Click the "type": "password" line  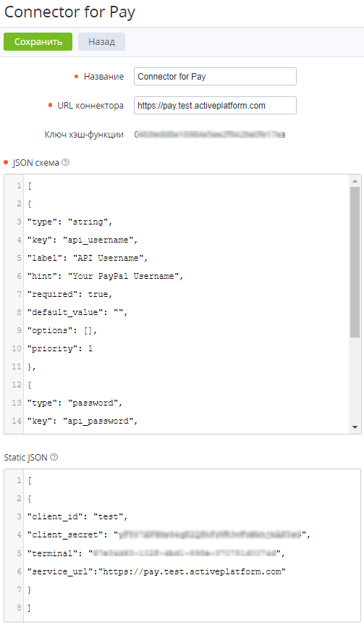click(x=75, y=403)
